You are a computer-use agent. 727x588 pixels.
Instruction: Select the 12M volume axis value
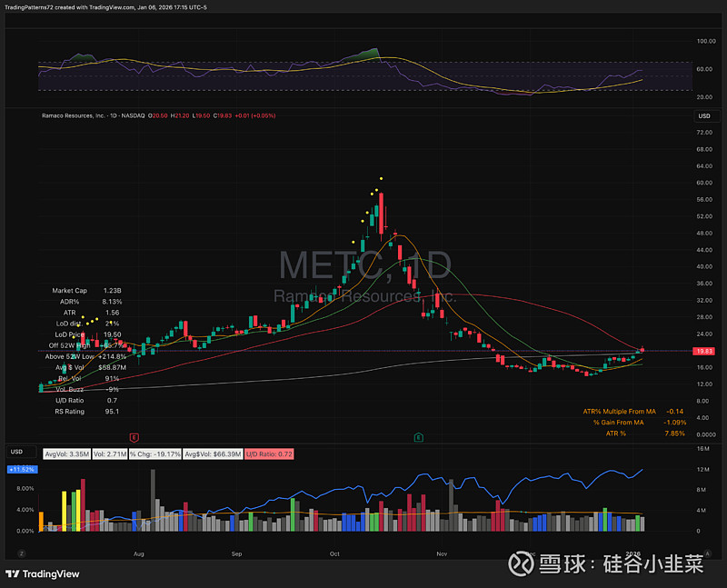click(x=703, y=469)
